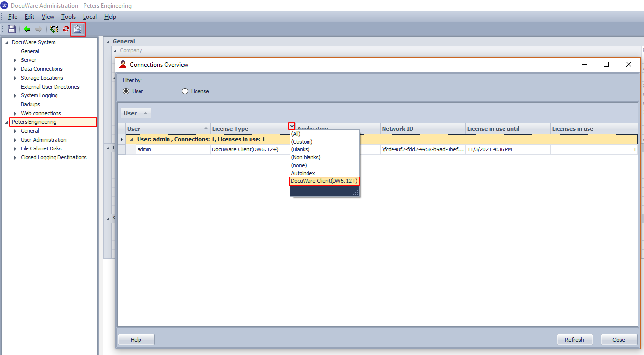The width and height of the screenshot is (644, 355).
Task: Select the User filter radio button
Action: point(126,91)
